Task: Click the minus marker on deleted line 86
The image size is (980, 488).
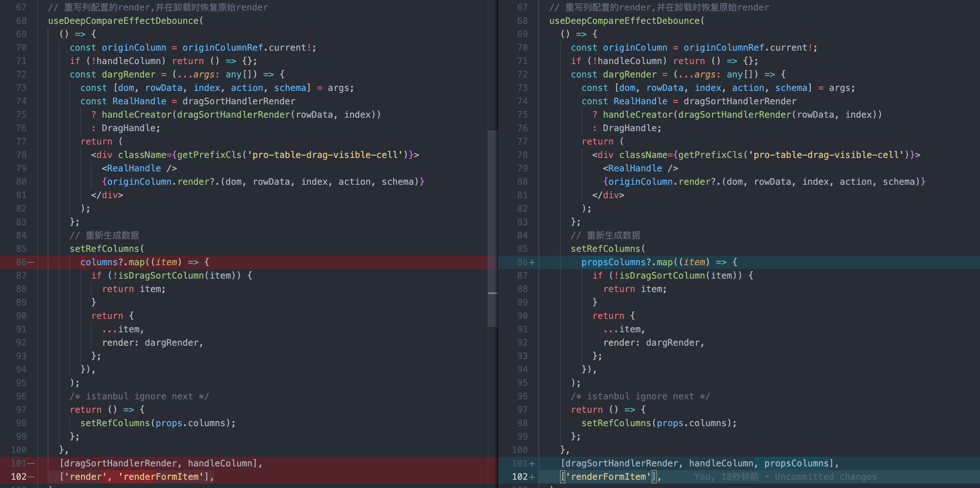Action: 32,262
